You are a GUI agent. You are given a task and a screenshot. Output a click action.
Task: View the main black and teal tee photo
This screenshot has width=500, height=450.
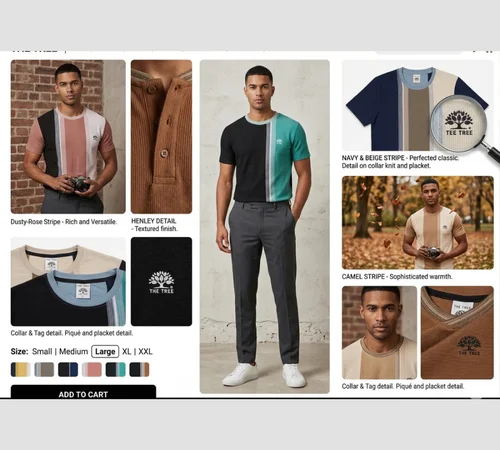[265, 227]
